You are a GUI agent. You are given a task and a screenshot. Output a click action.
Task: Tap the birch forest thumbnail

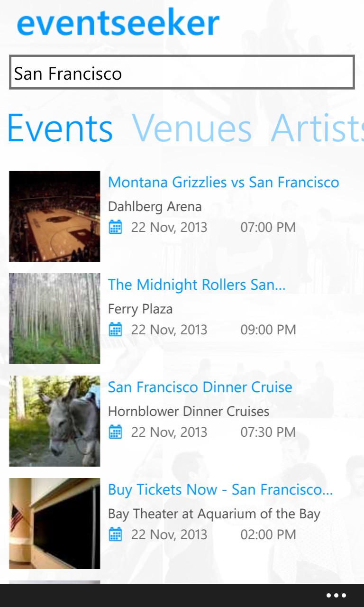tap(55, 319)
